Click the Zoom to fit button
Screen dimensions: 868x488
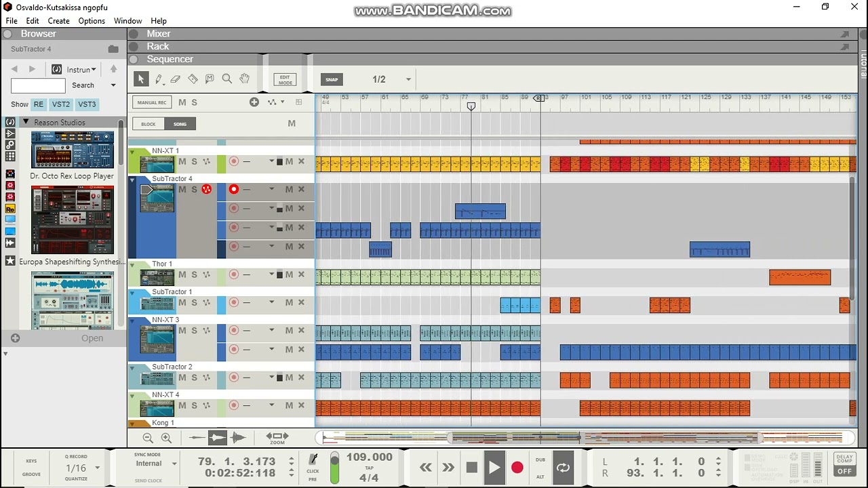click(277, 438)
